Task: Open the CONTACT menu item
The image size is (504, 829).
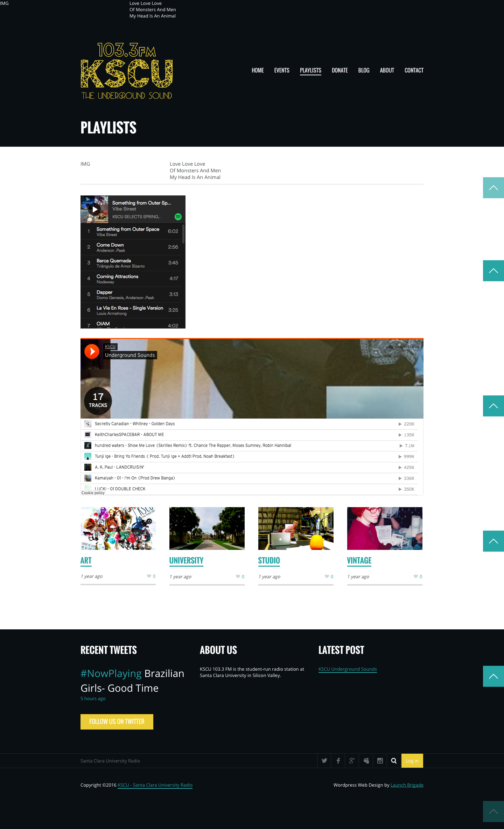Action: tap(414, 70)
